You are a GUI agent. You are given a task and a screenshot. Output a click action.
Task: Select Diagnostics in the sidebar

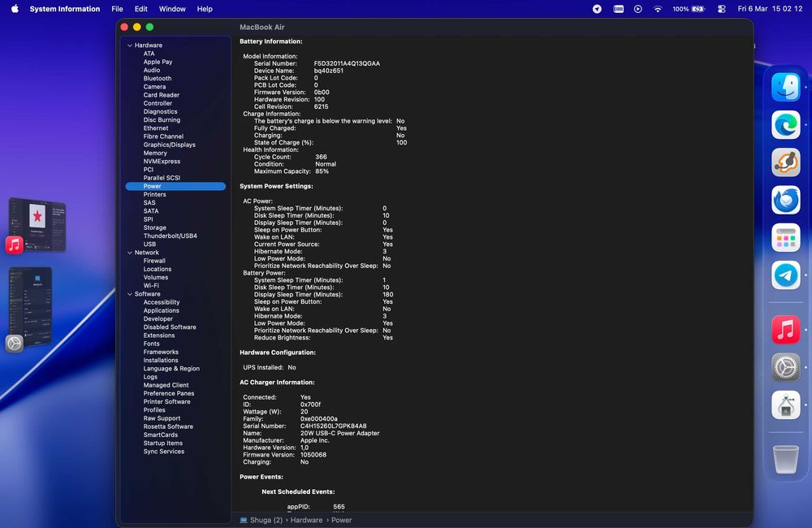160,112
